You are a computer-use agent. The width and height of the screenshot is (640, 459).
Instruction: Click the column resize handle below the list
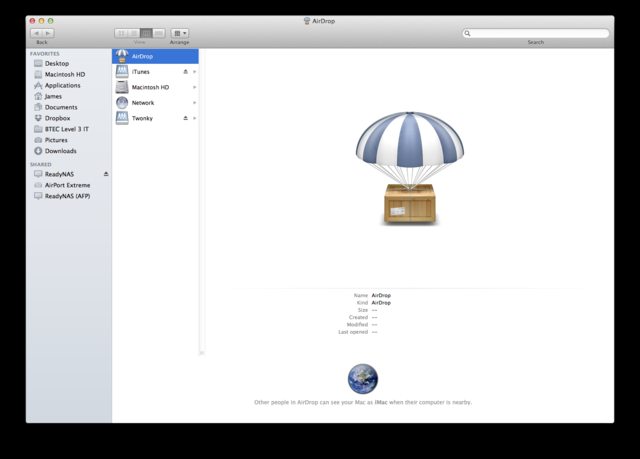click(x=202, y=353)
